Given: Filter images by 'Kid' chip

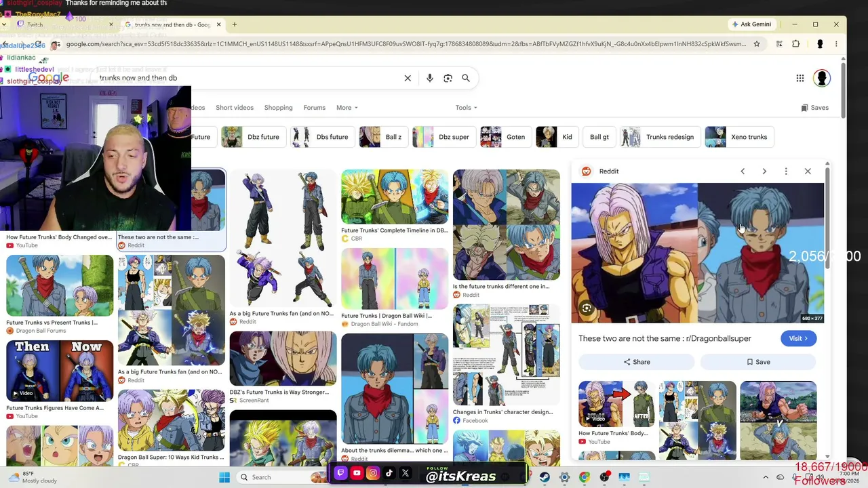Looking at the screenshot, I should tap(557, 137).
